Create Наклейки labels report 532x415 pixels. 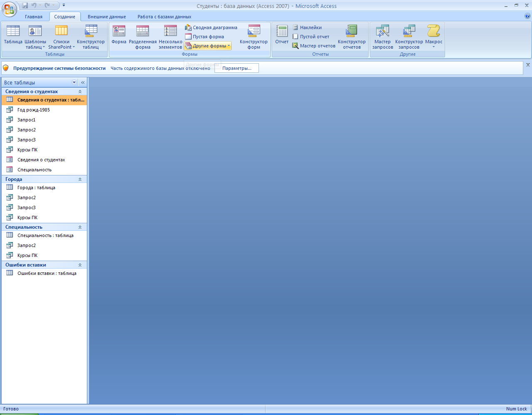(x=307, y=27)
